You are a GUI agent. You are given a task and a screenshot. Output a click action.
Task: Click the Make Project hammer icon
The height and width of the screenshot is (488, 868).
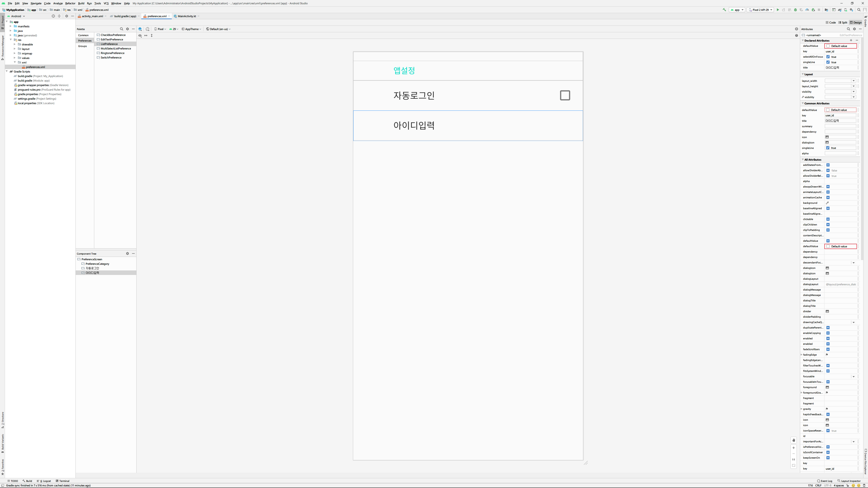pyautogui.click(x=724, y=10)
